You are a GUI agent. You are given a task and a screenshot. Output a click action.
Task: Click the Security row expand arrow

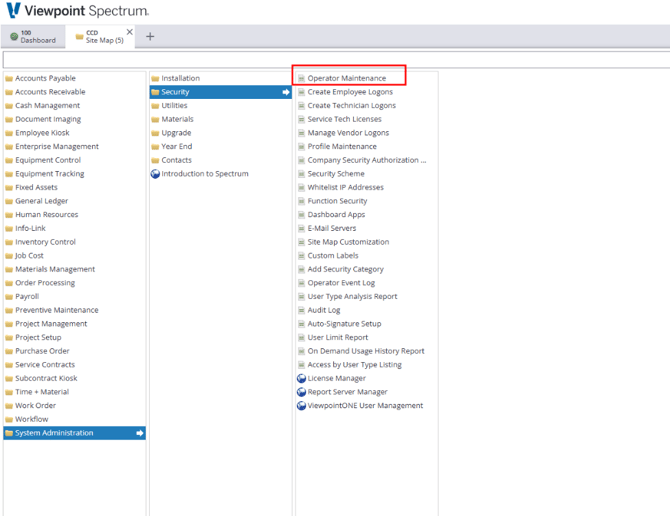click(x=286, y=92)
